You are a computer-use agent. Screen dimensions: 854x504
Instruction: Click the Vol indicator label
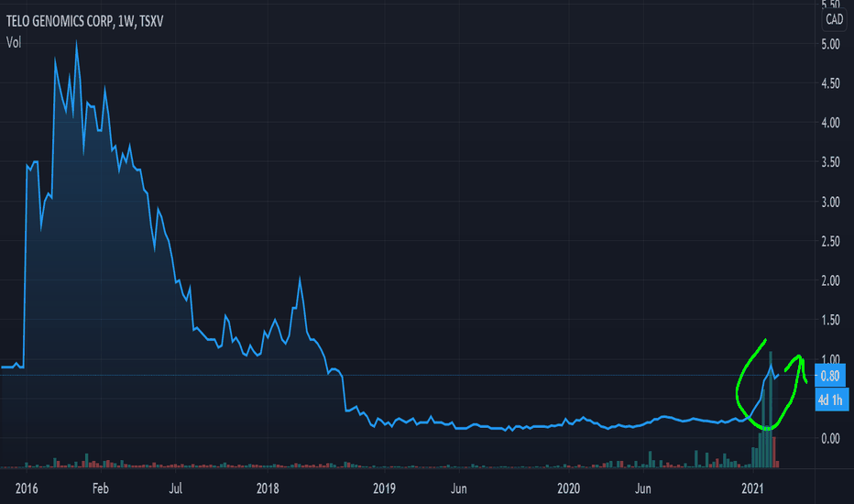coord(14,42)
